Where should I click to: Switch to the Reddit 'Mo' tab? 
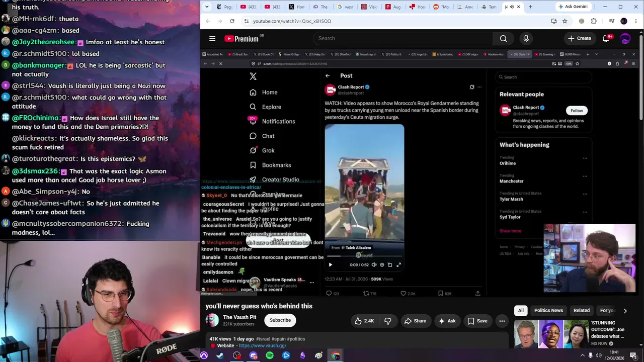pyautogui.click(x=442, y=7)
